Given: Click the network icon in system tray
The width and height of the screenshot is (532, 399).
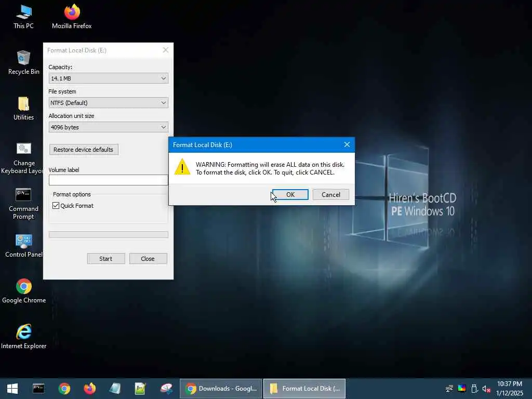Looking at the screenshot, I should click(449, 389).
